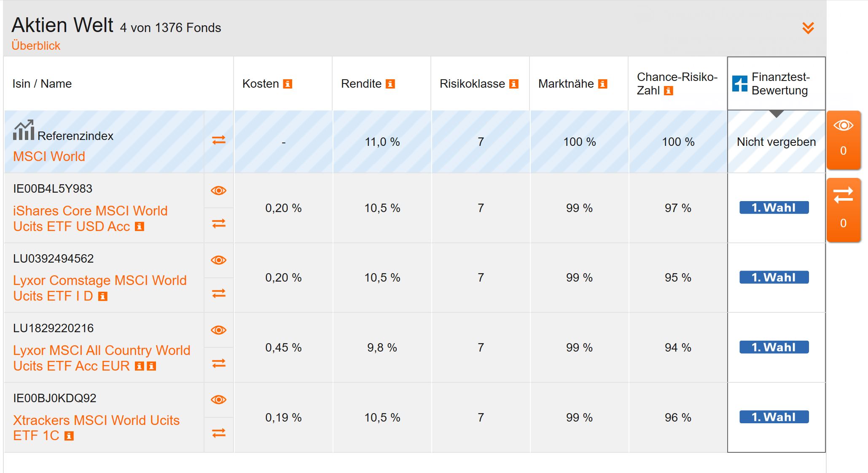Watch the Xtrackers MSCI World fund
The image size is (868, 473).
coord(219,400)
